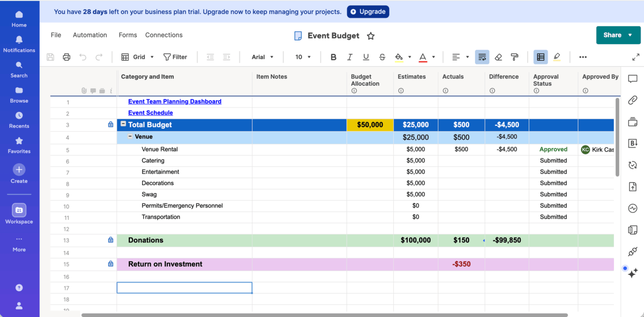
Task: Collapse the Total Budget row group
Action: click(123, 124)
